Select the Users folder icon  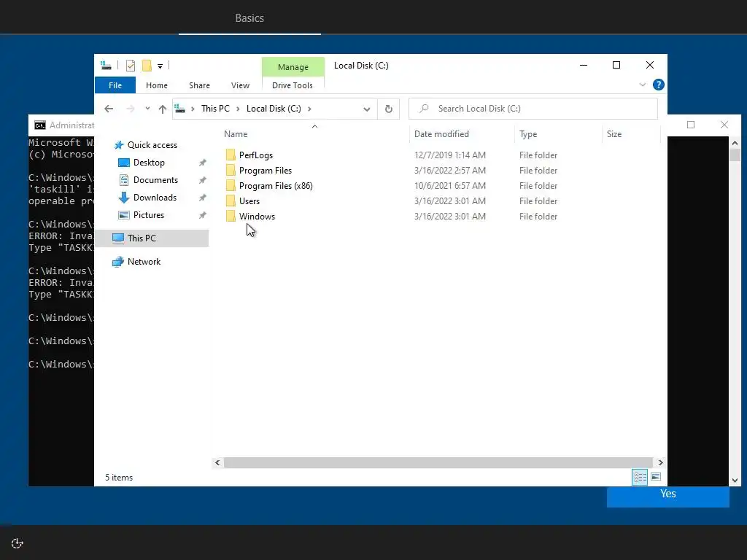pos(231,201)
